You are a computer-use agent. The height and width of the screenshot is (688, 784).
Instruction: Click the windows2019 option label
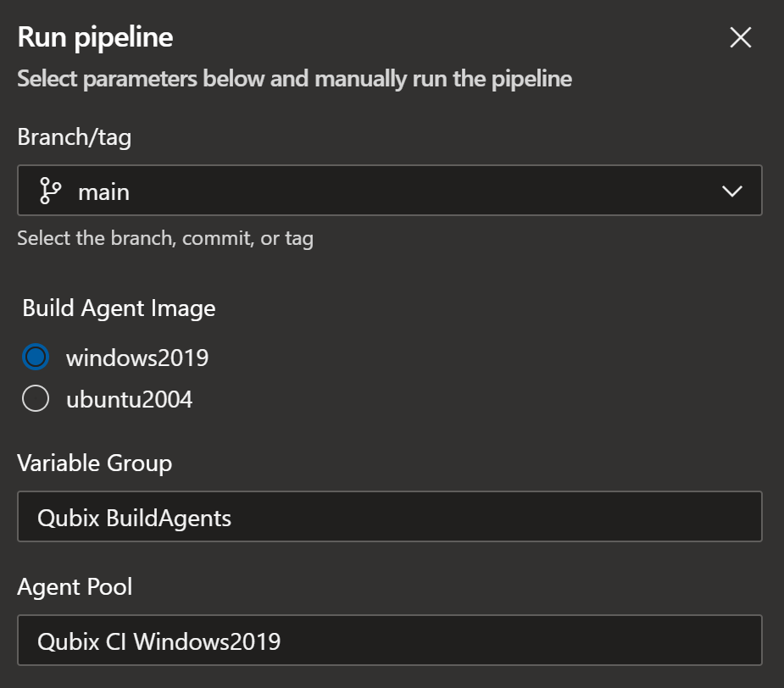click(137, 358)
